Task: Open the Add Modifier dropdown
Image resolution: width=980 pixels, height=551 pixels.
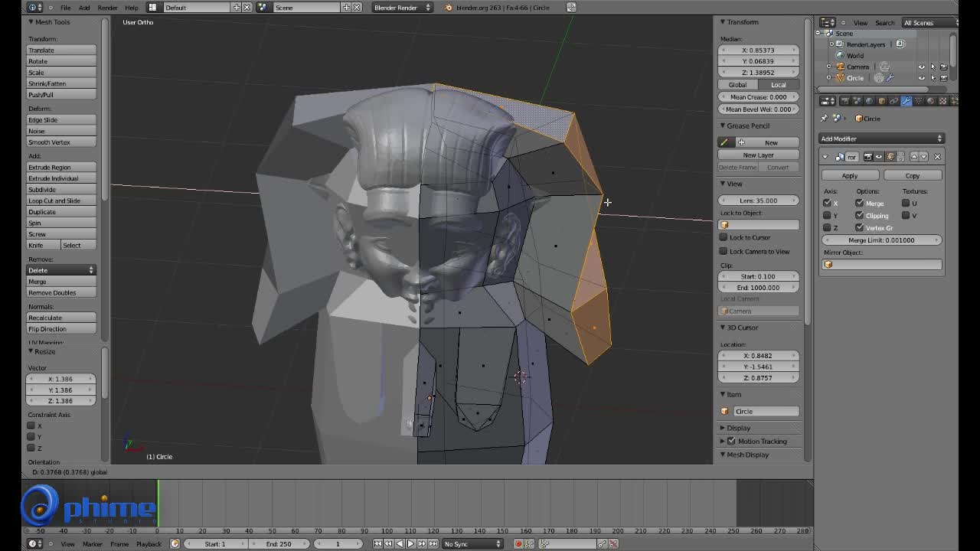Action: (881, 139)
